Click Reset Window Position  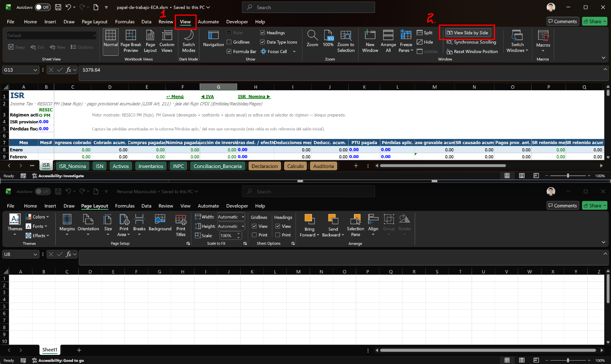tap(472, 52)
